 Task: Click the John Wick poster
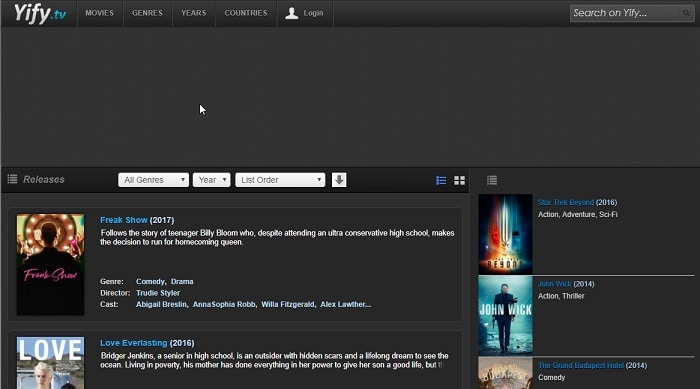tap(505, 315)
